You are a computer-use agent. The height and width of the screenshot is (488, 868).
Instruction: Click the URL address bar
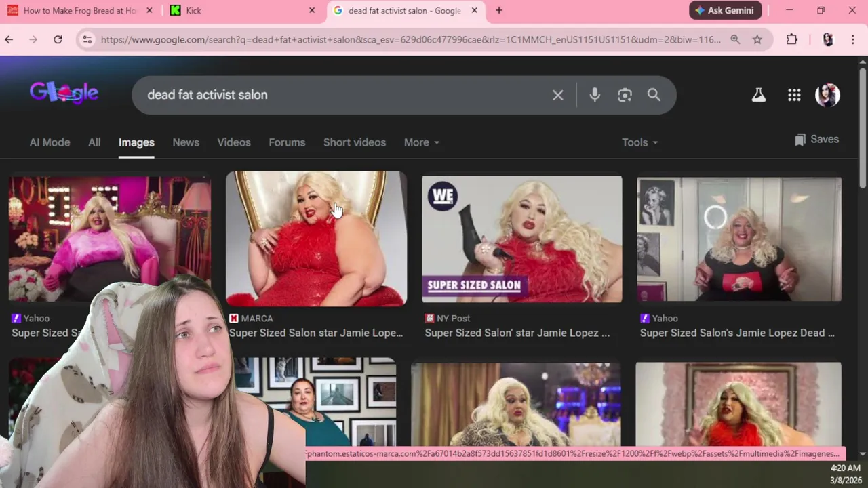point(410,40)
